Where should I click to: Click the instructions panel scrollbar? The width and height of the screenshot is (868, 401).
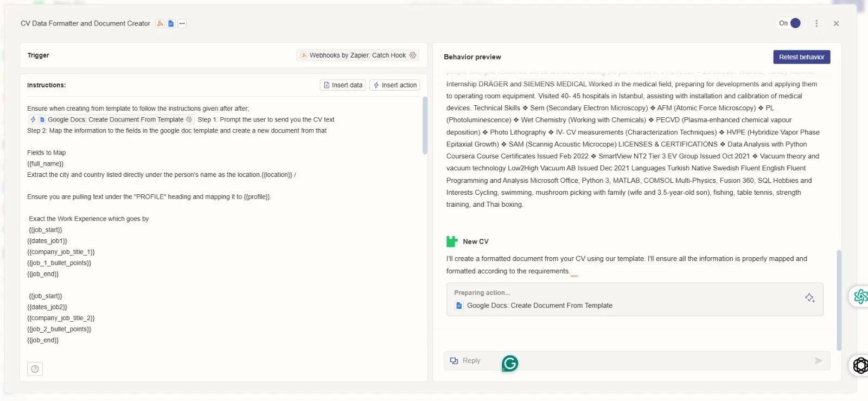425,125
